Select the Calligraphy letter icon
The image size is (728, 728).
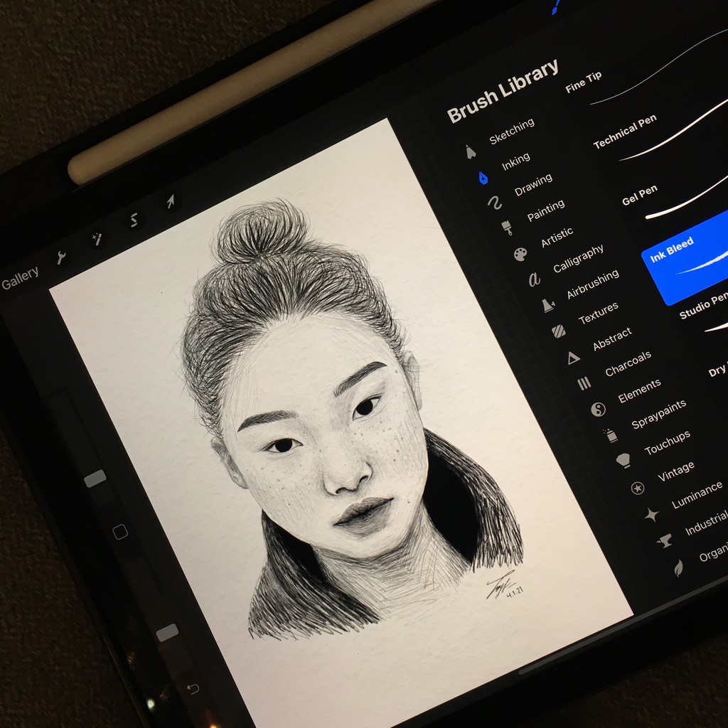click(535, 279)
